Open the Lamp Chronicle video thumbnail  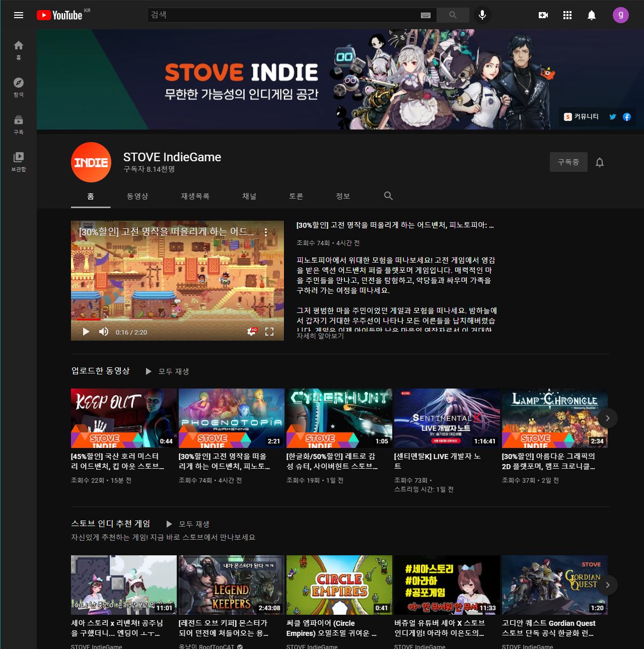(x=555, y=418)
